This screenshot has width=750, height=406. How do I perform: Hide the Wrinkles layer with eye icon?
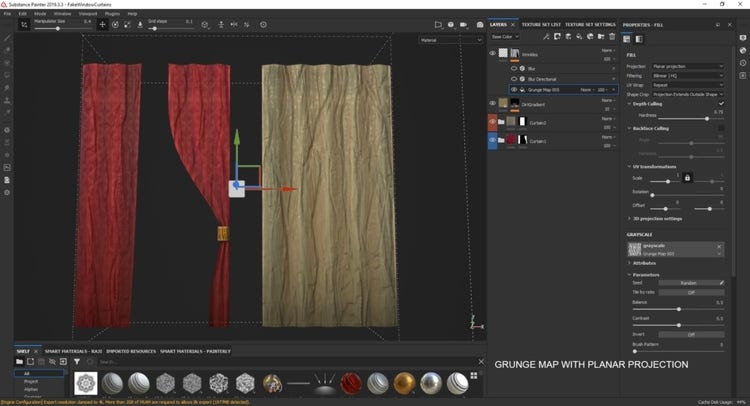click(x=493, y=54)
